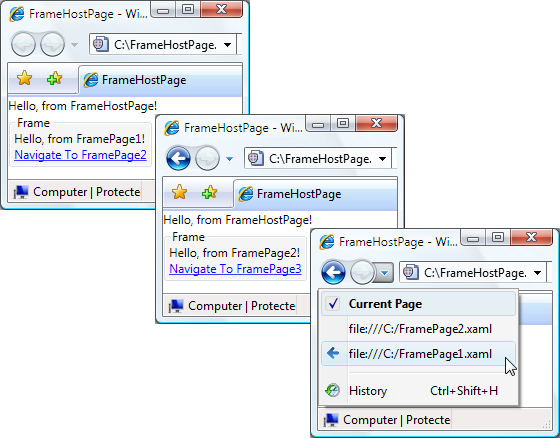Click page security icon in top-left window address bar
Viewport: 560px width, 438px height.
(100, 44)
